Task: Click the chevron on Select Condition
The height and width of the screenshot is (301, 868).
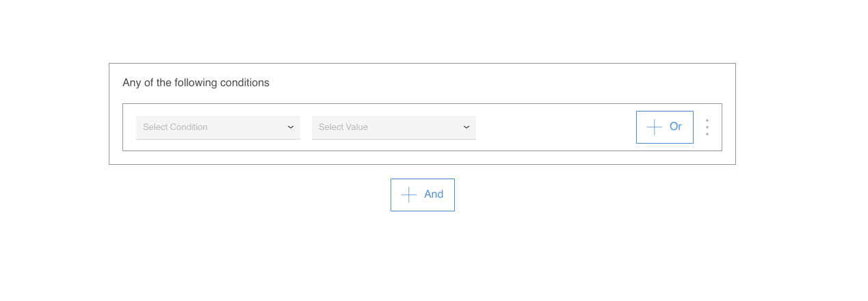Action: pos(291,127)
